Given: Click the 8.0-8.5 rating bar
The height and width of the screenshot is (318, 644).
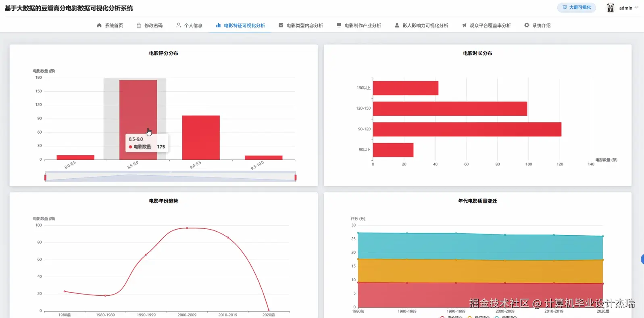Looking at the screenshot, I should click(x=75, y=157).
